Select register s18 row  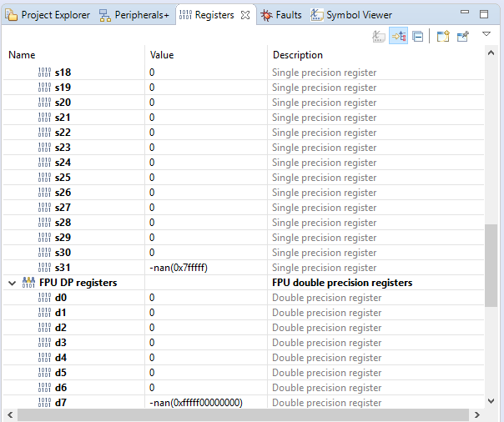(244, 73)
